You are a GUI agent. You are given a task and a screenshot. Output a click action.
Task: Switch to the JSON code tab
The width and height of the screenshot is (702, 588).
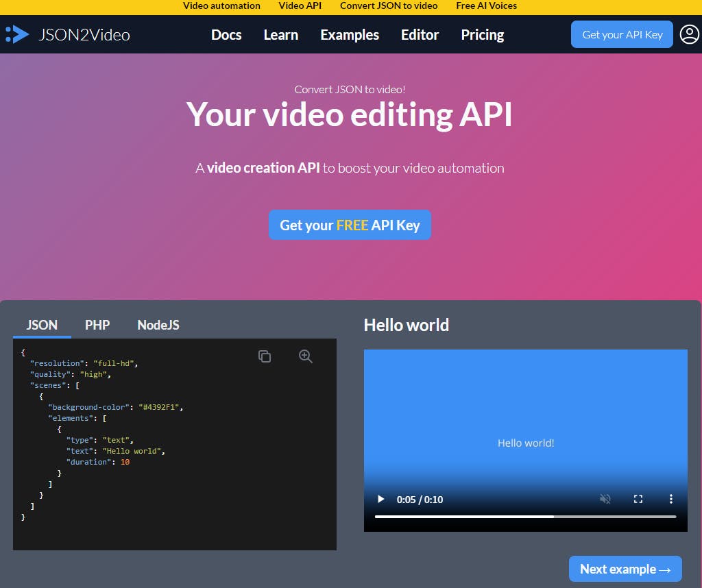pyautogui.click(x=42, y=325)
